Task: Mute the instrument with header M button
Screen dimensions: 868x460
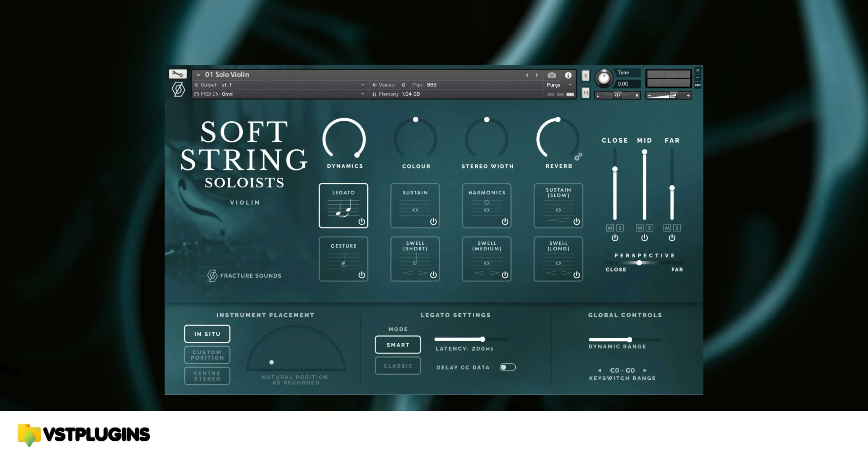Action: coord(586,93)
